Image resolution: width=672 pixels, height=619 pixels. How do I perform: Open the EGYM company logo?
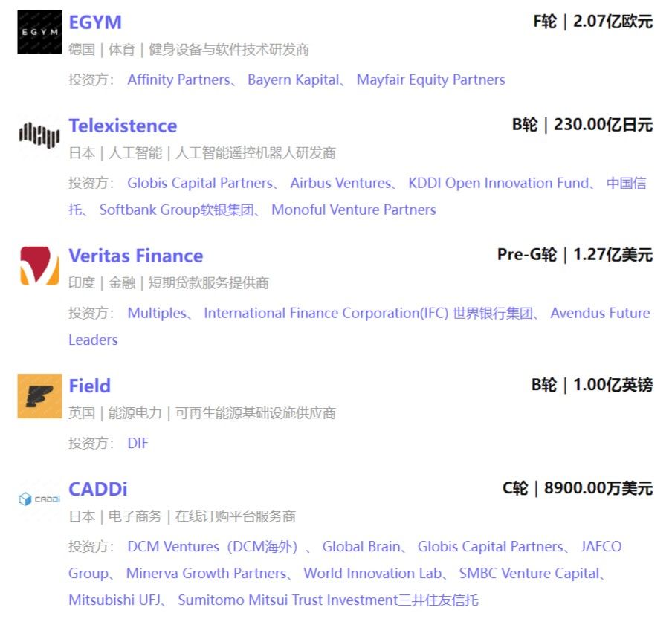tap(39, 32)
